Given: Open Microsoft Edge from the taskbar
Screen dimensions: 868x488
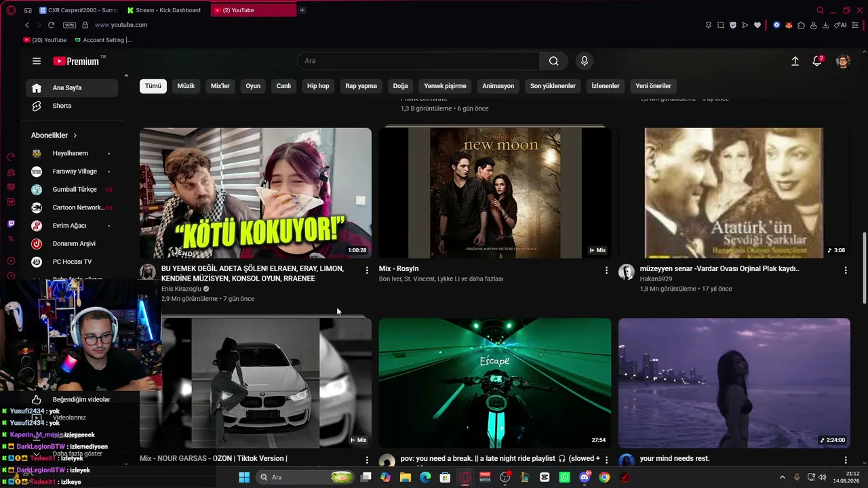Looking at the screenshot, I should [x=425, y=477].
